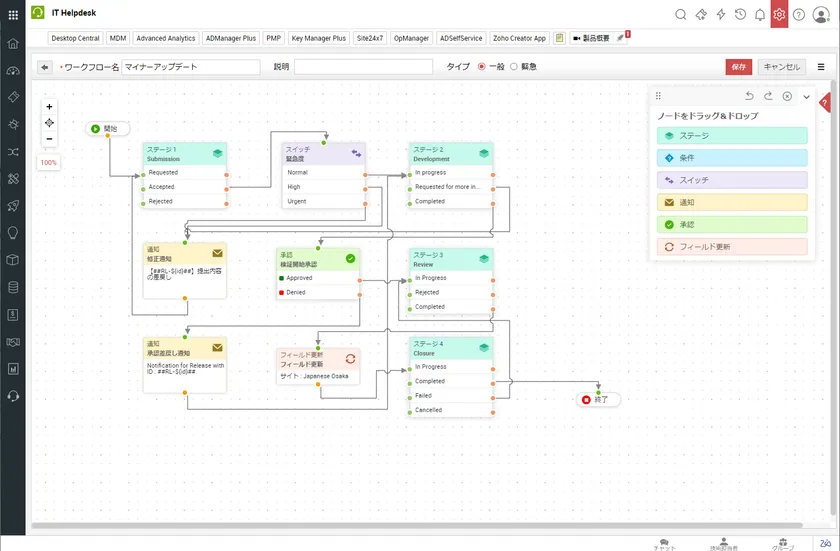
Task: Select the 一般 type radio button
Action: [482, 67]
